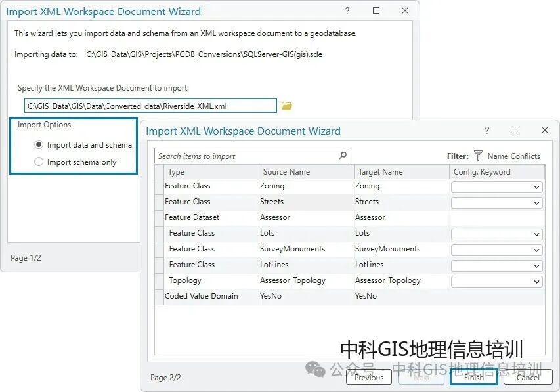The image size is (560, 392).
Task: Click the Source Name column header
Action: tap(306, 172)
